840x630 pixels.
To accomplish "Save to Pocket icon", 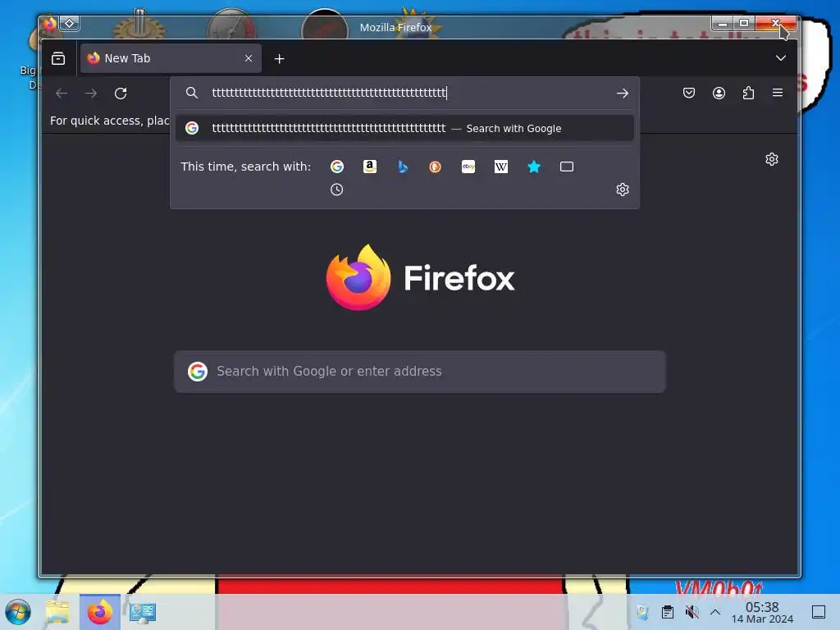I will click(x=689, y=94).
